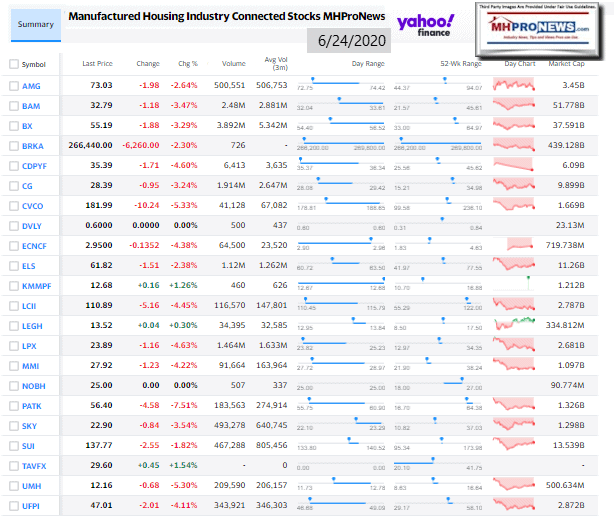
Task: Check the box next to BRKA
Action: pyautogui.click(x=12, y=145)
